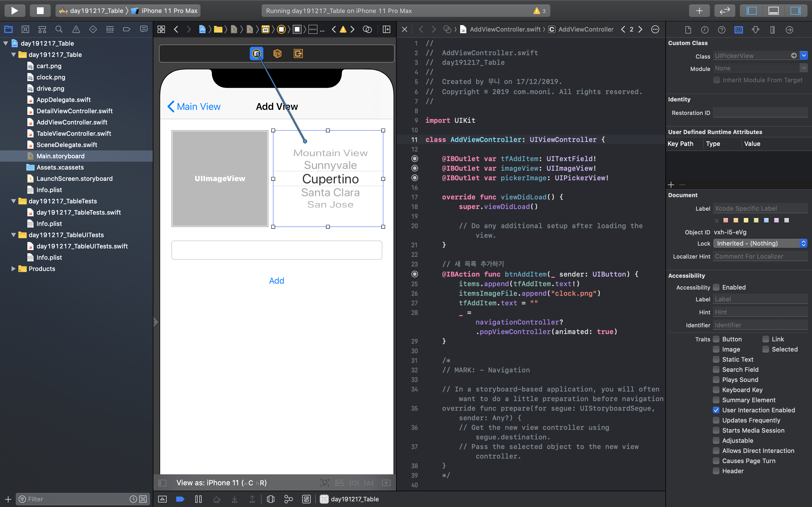Uncheck User Interaction Enabled trait

[716, 410]
